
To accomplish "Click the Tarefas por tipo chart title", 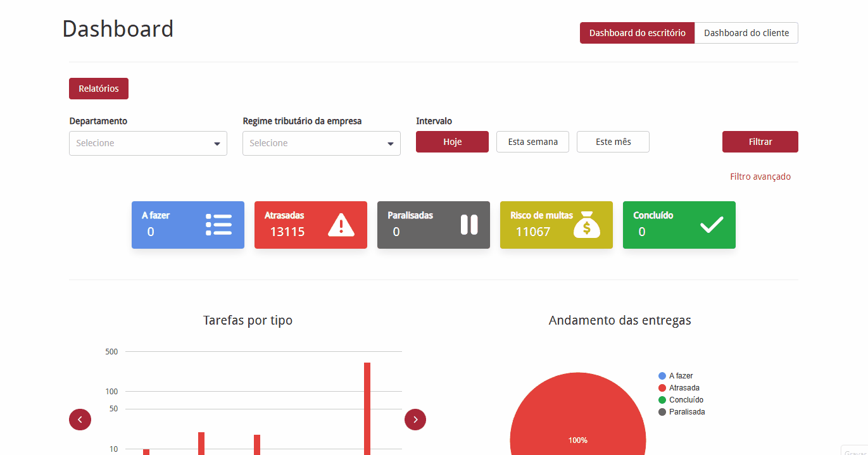I will pos(248,320).
